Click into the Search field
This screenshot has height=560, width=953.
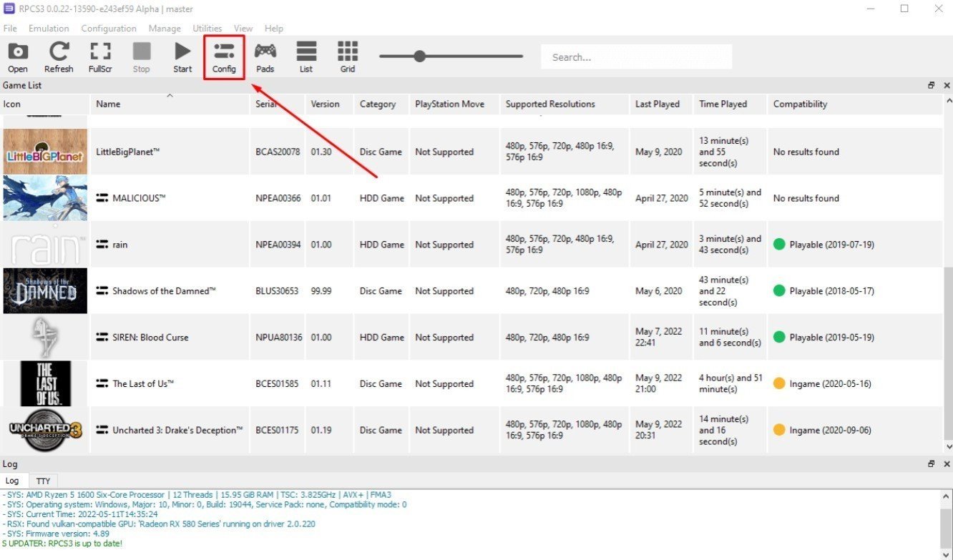coord(636,57)
